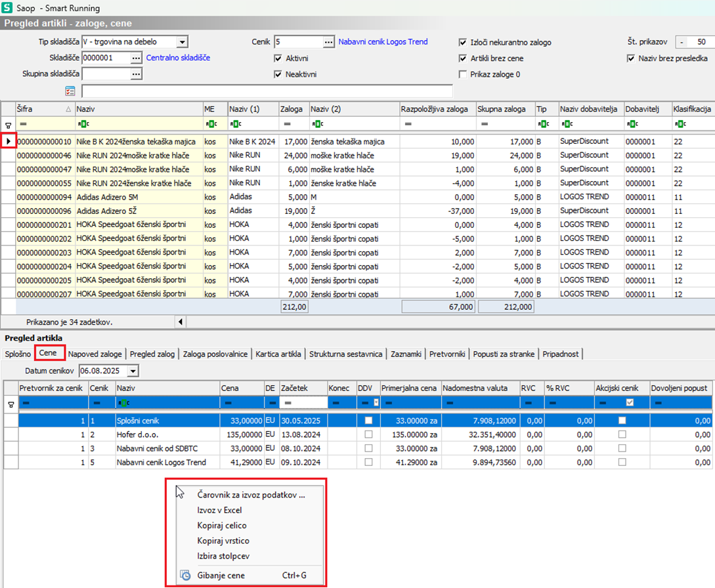The width and height of the screenshot is (715, 588).
Task: Toggle the Neaktivni checkbox
Action: pyautogui.click(x=278, y=74)
